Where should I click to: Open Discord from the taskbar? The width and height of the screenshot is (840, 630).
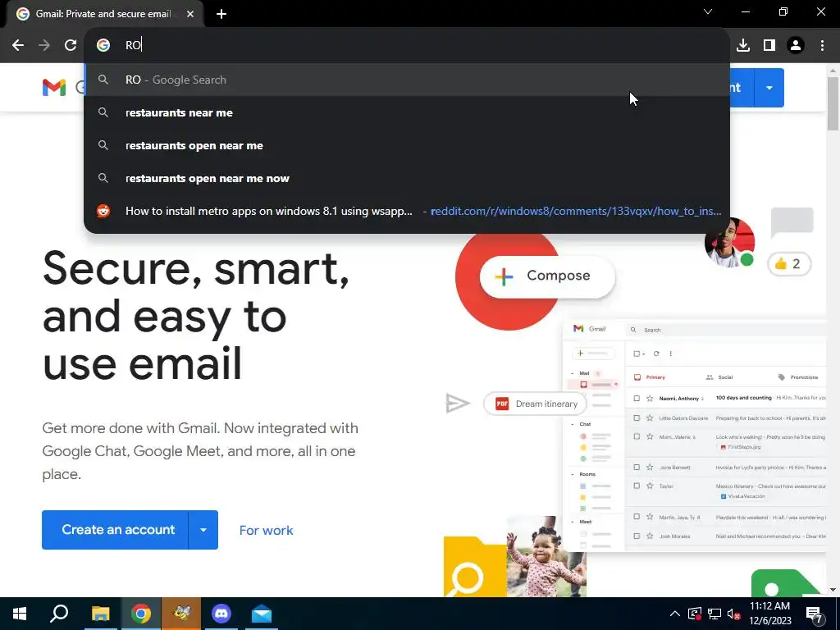click(x=221, y=614)
